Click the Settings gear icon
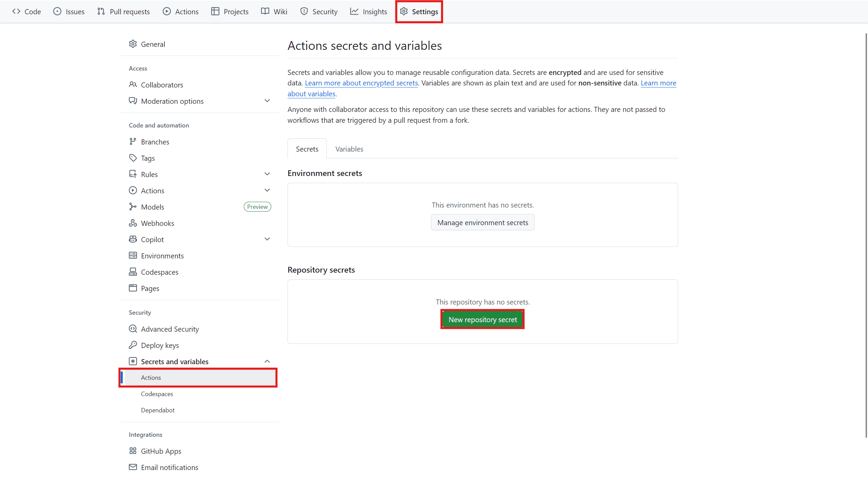Screen dimensions: 868x489 [x=404, y=12]
